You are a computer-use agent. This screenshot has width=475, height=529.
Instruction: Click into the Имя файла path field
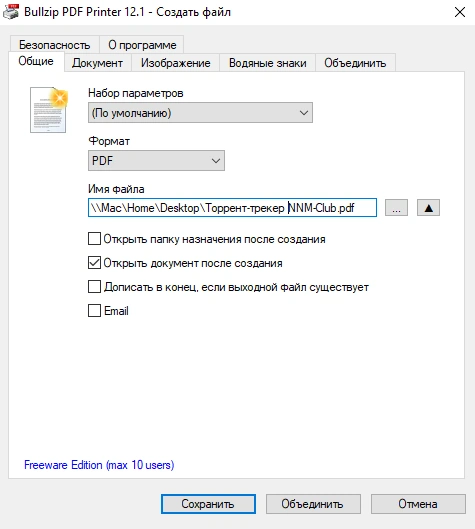click(x=232, y=207)
